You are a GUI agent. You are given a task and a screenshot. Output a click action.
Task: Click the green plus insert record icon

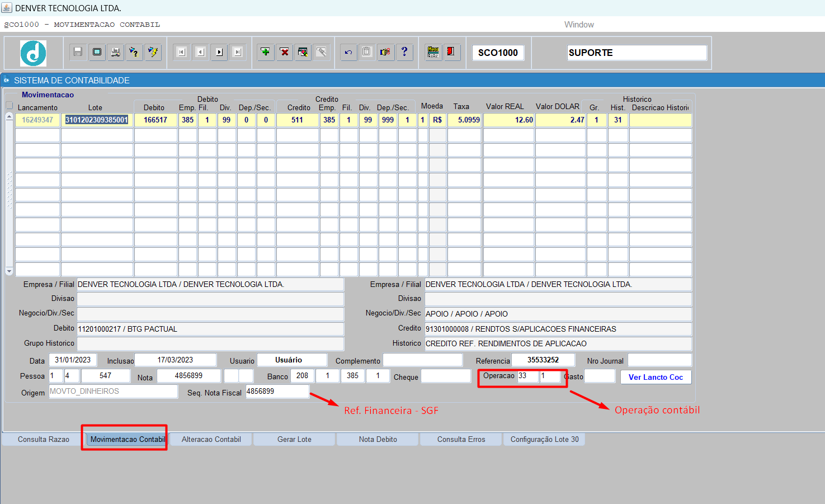pyautogui.click(x=266, y=52)
